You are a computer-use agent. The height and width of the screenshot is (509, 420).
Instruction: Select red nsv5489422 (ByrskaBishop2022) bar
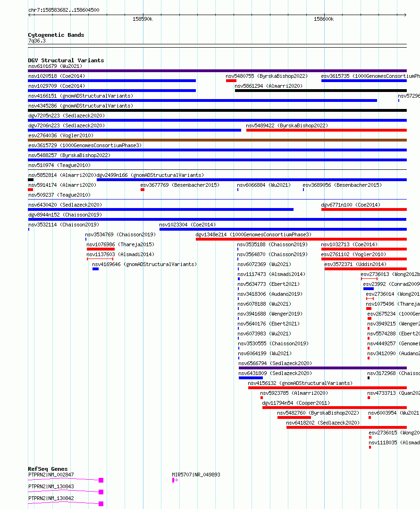pyautogui.click(x=327, y=130)
